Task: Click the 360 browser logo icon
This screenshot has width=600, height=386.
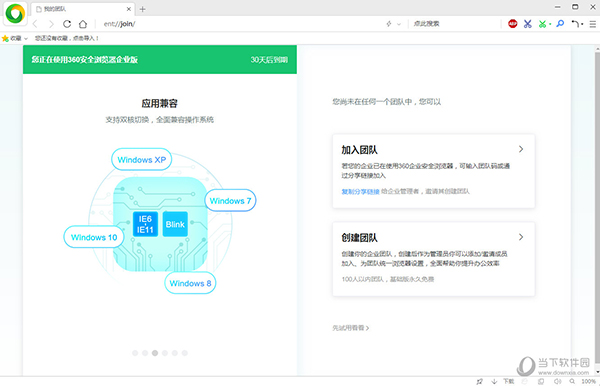Action: pyautogui.click(x=15, y=13)
